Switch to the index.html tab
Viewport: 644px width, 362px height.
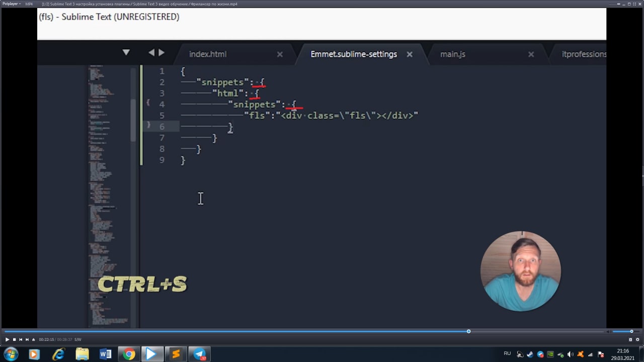coord(208,54)
